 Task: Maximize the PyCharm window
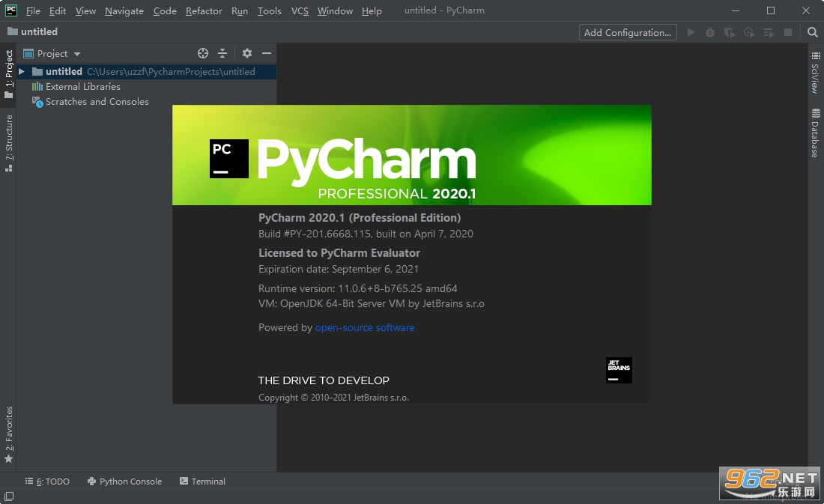click(x=770, y=10)
